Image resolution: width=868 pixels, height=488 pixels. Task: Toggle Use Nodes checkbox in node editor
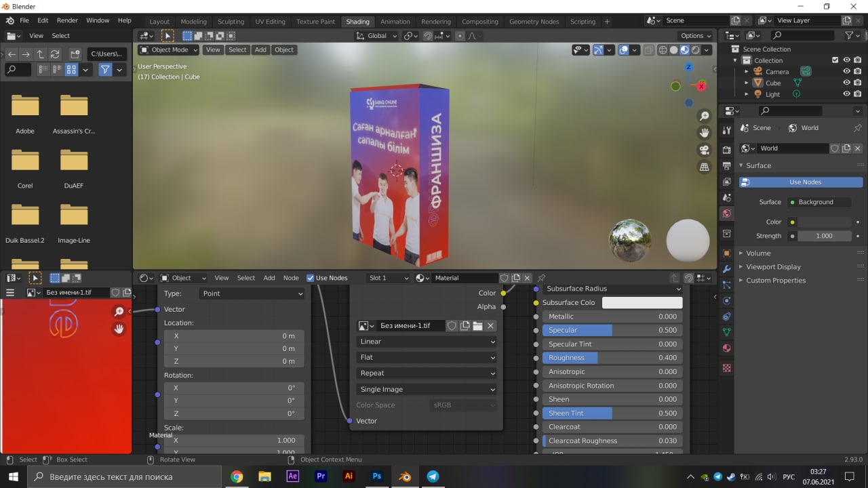(311, 278)
